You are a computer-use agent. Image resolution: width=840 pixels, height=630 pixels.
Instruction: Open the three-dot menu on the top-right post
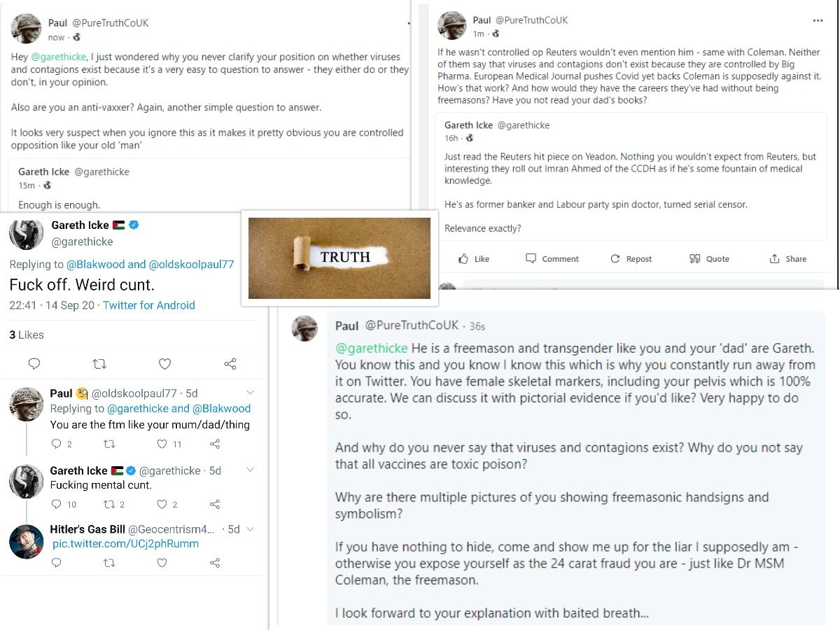tap(818, 21)
